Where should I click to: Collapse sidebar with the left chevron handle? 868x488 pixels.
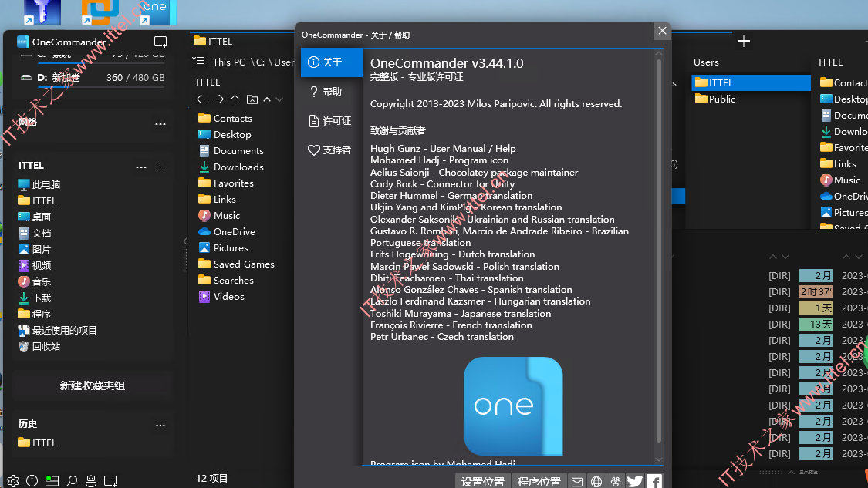pos(185,241)
